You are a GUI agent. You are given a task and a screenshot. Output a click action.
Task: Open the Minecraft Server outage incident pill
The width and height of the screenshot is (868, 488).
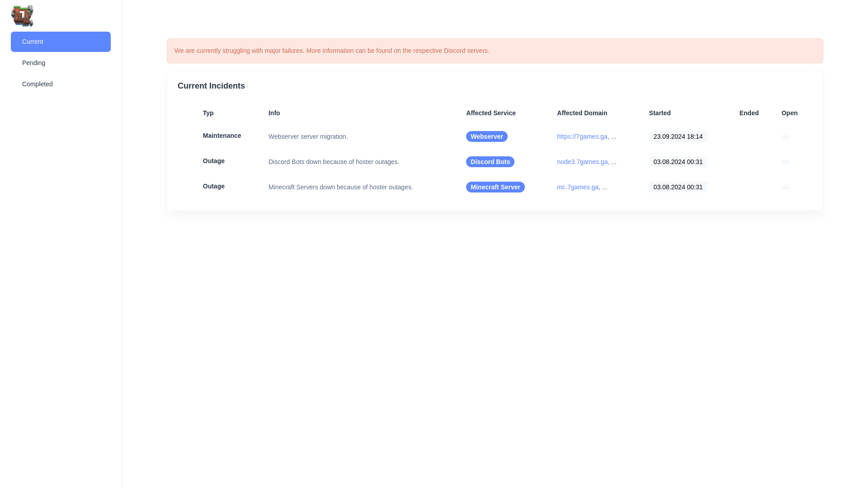785,188
